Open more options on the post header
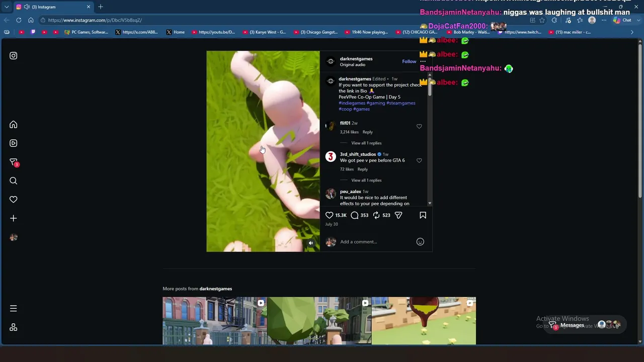 coord(423,61)
